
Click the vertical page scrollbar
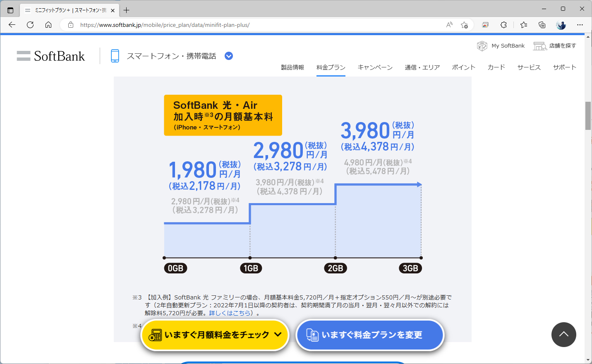588,116
